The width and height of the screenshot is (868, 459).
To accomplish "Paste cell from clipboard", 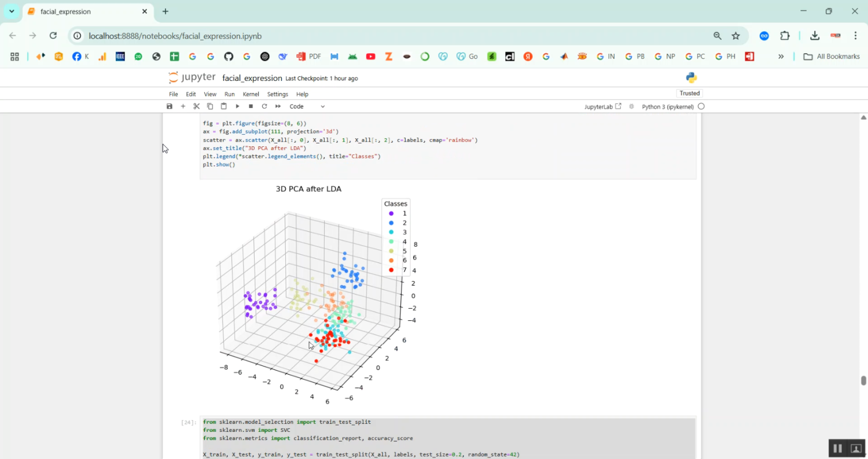I will coord(224,106).
